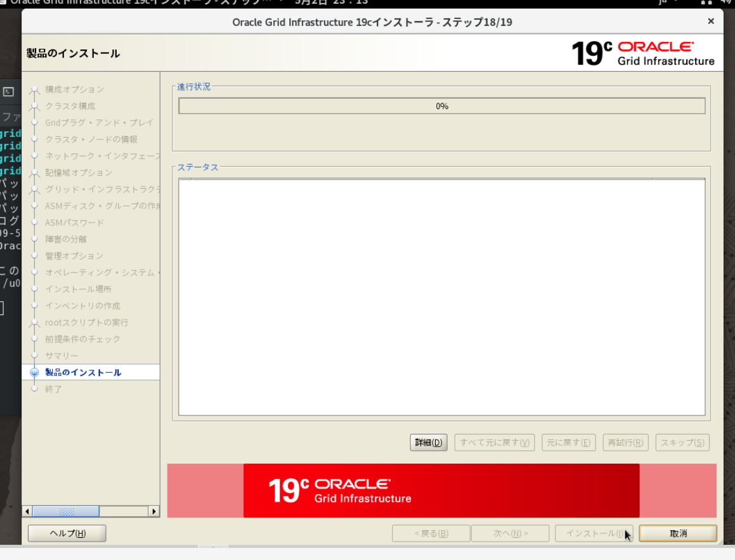This screenshot has width=735, height=560.
Task: Click the スキップ(S) skip button
Action: tap(682, 443)
